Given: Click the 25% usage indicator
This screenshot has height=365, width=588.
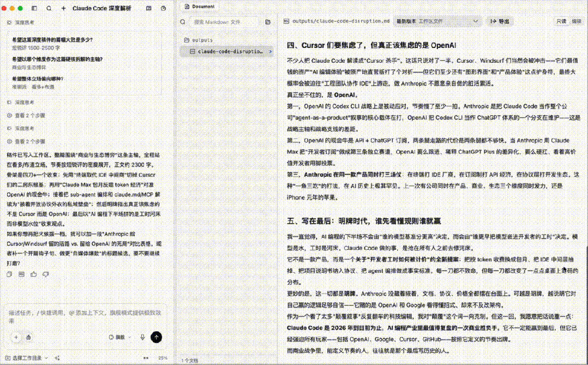Looking at the screenshot, I should coord(163,358).
